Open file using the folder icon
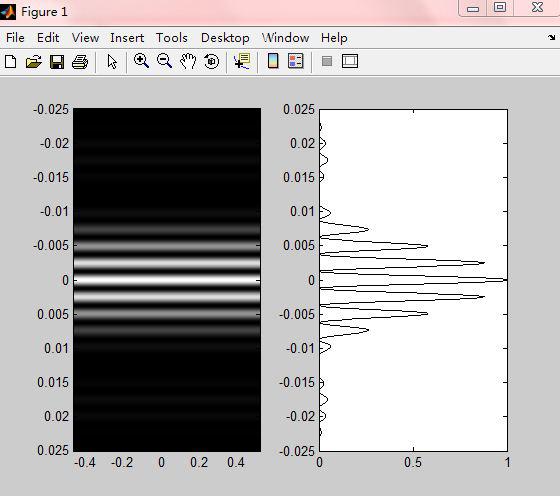The width and height of the screenshot is (560, 496). coord(34,61)
